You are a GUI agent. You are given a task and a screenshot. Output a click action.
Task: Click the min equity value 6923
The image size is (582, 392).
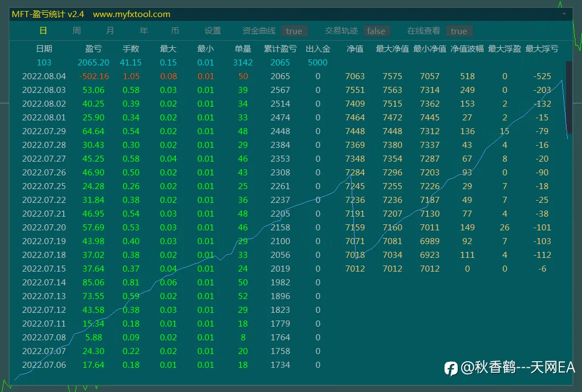pyautogui.click(x=430, y=255)
